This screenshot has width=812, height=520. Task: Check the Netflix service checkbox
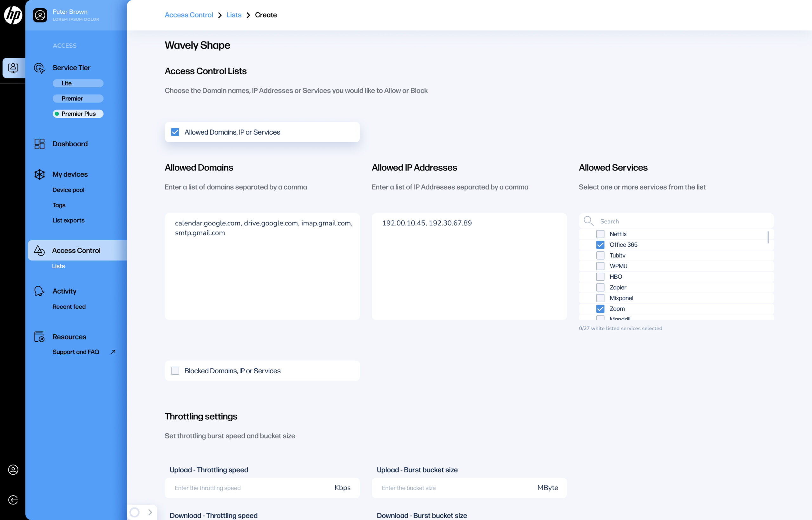click(600, 234)
